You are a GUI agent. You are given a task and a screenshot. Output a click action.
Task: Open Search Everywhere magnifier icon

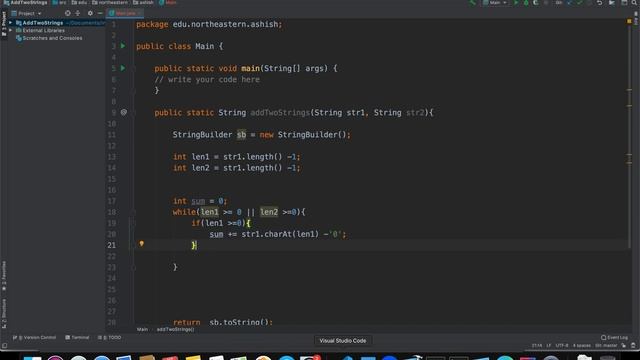[635, 3]
